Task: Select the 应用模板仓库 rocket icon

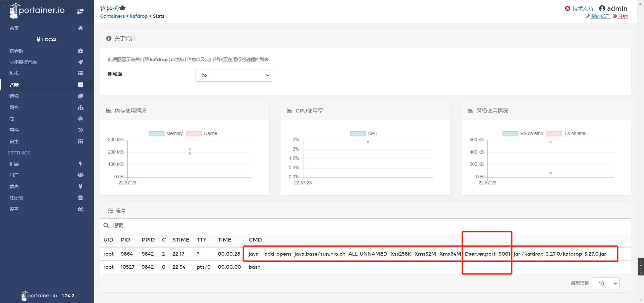Action: [x=80, y=62]
